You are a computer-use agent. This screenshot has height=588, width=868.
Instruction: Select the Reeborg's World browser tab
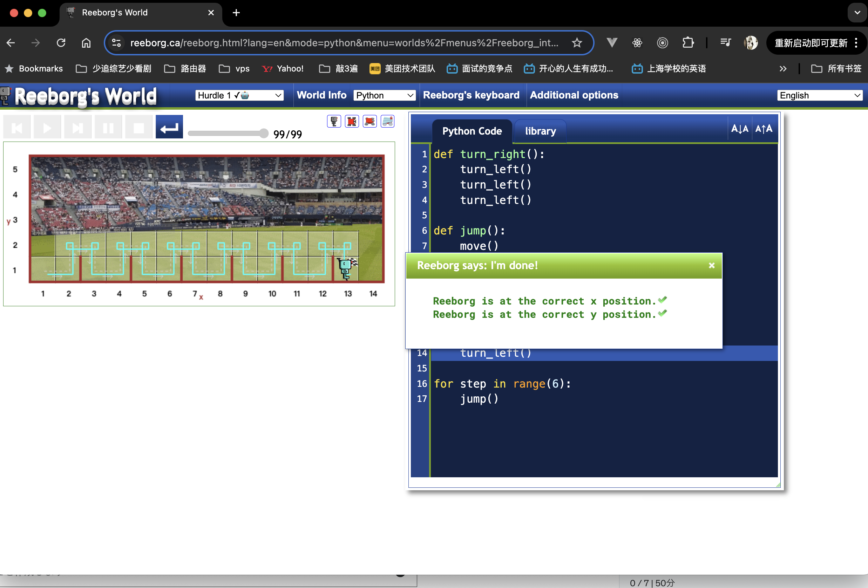[x=141, y=13]
